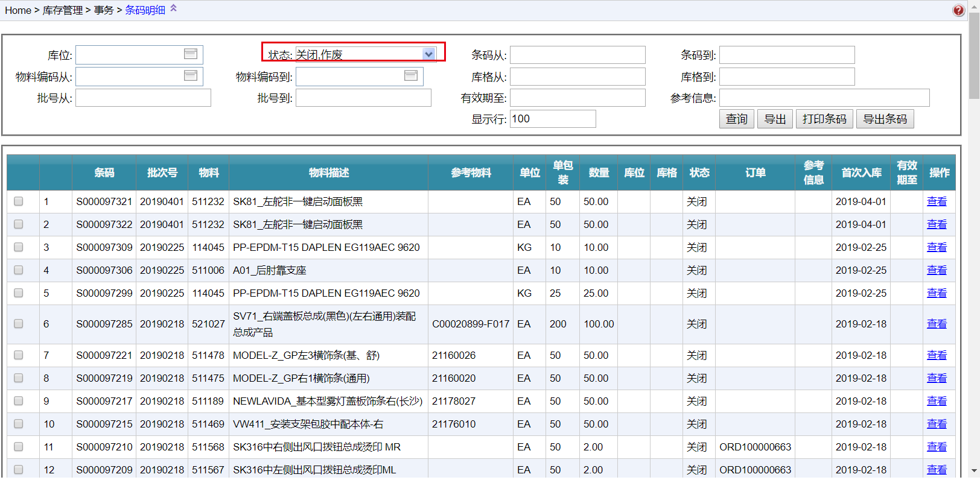
Task: Focus the 有效期至 input field
Action: 577,98
